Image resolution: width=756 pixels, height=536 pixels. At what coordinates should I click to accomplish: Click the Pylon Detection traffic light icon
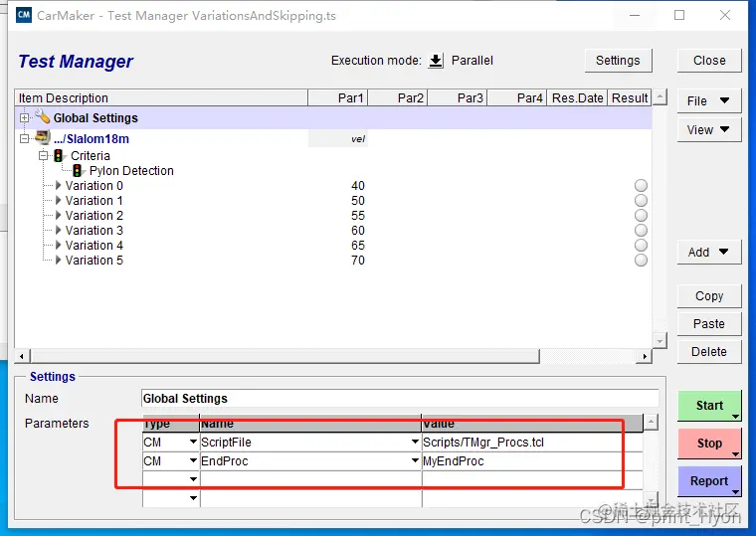78,171
